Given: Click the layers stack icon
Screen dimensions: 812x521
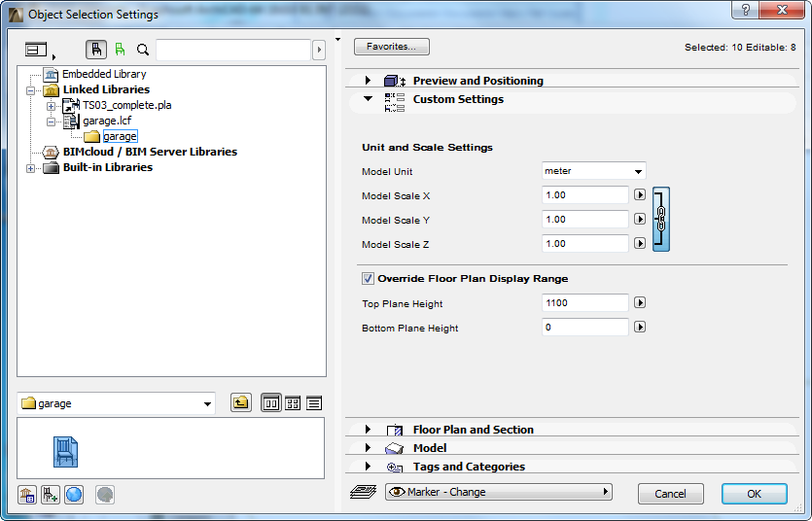Looking at the screenshot, I should click(364, 492).
